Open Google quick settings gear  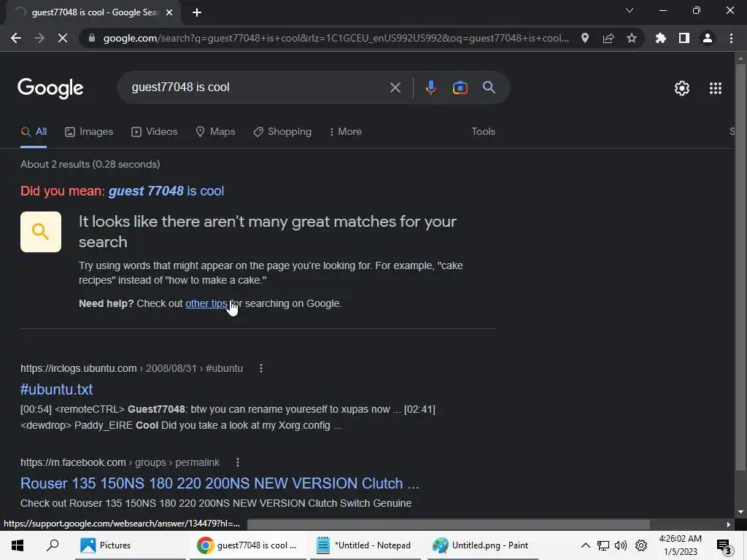click(x=682, y=88)
